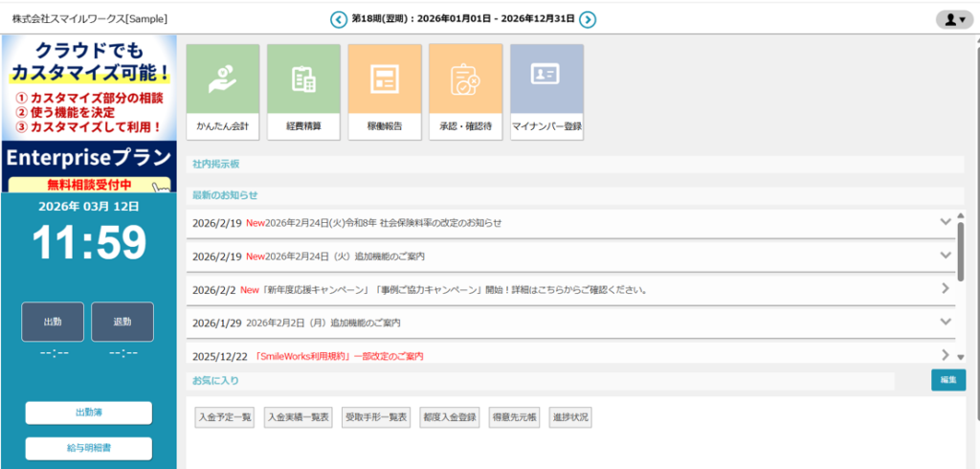This screenshot has height=469, width=980.
Task: Expand the 2026/2/19 追加機能のご案内 notice
Action: pyautogui.click(x=946, y=256)
